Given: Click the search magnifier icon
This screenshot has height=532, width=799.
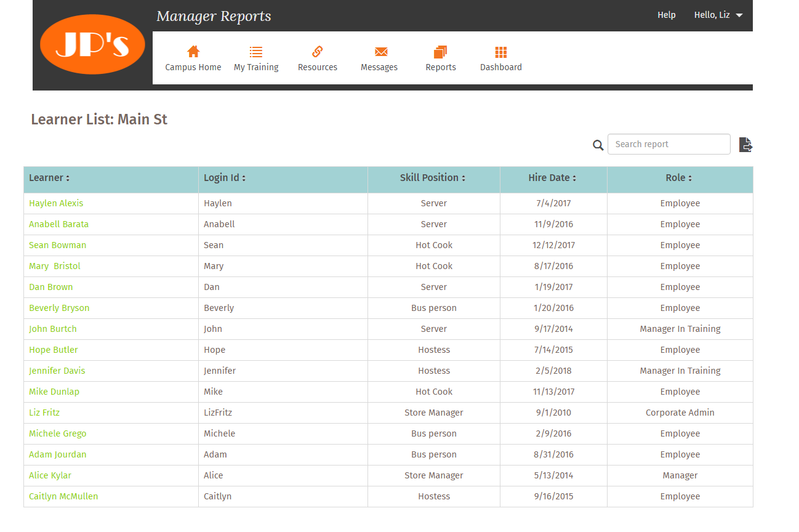Looking at the screenshot, I should pyautogui.click(x=598, y=145).
